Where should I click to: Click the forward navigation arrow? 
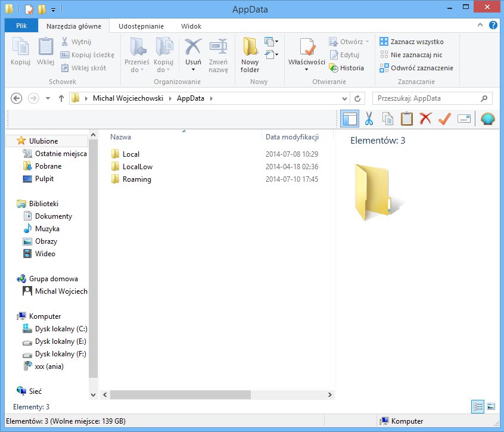(33, 98)
